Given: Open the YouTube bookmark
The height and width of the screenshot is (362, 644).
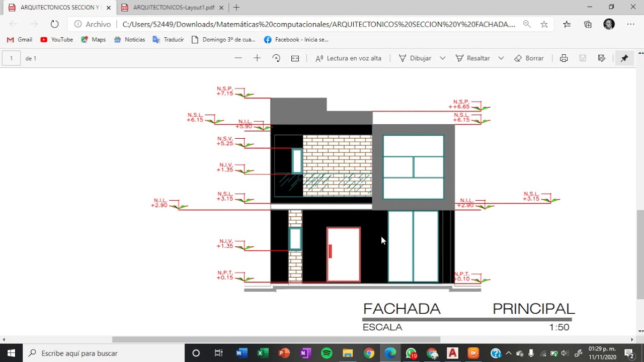Looking at the screenshot, I should click(56, 40).
